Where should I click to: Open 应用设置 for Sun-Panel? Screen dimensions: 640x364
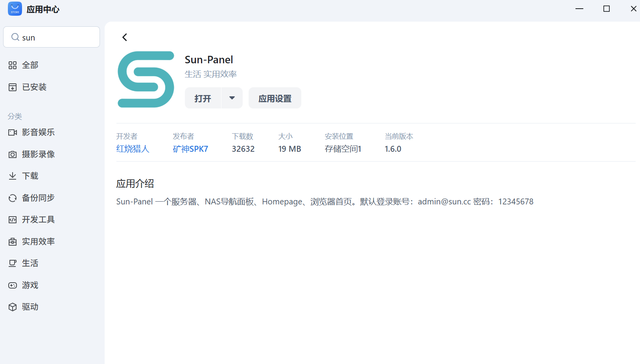(275, 98)
